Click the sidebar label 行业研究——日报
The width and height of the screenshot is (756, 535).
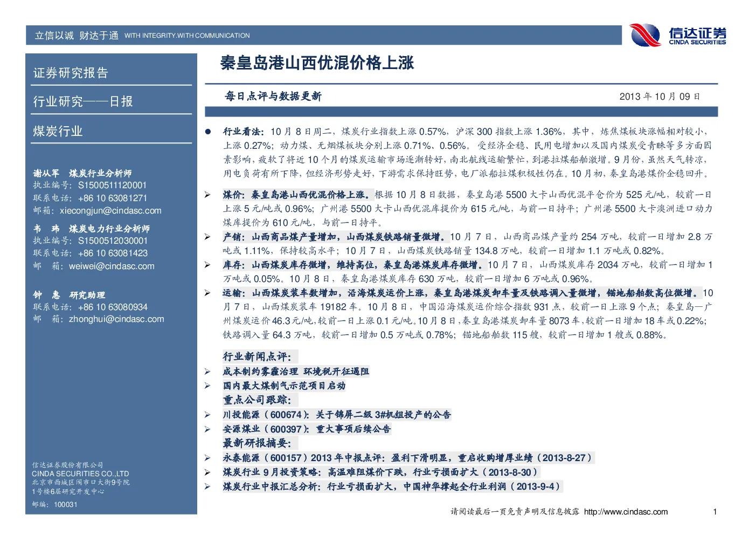click(x=83, y=101)
